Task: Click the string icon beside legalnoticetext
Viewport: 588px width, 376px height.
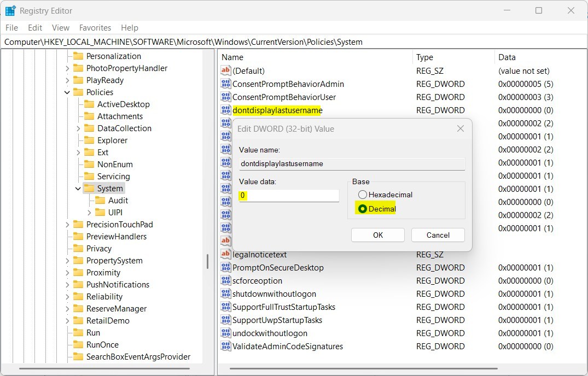Action: coord(226,254)
